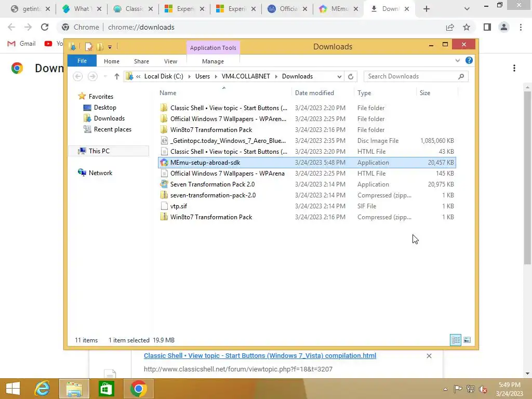Open Explorer Help question mark icon
The width and height of the screenshot is (532, 399).
[x=469, y=60]
